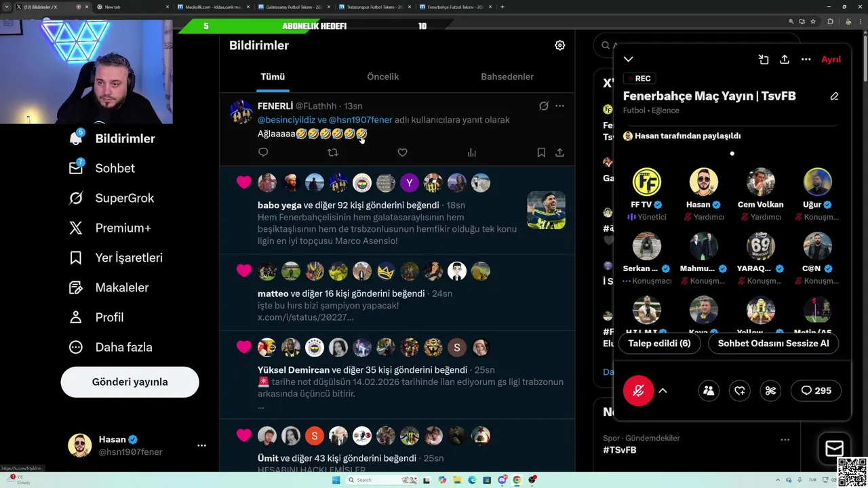Bookmark FENERLİ's tweet
The height and width of the screenshot is (488, 868).
[541, 152]
